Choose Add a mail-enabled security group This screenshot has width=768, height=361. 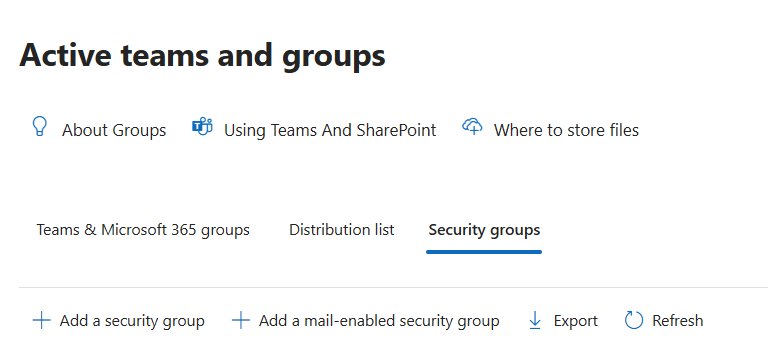[379, 321]
